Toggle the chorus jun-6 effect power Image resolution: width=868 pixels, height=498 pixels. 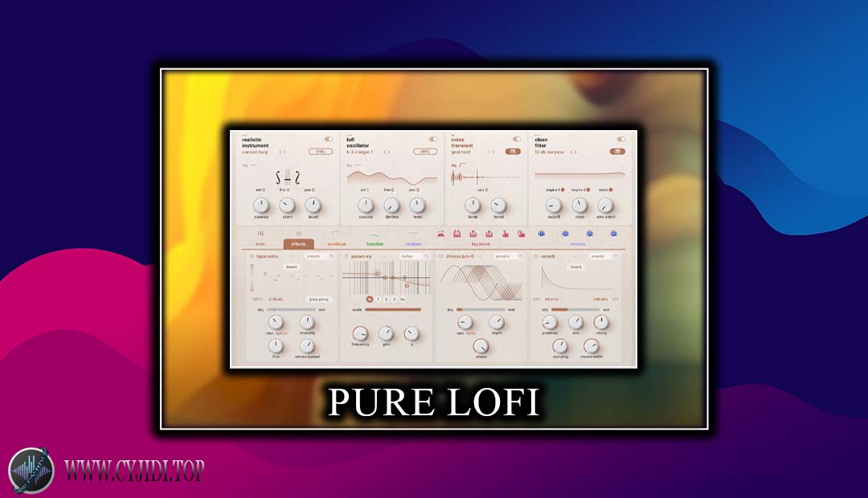441,256
